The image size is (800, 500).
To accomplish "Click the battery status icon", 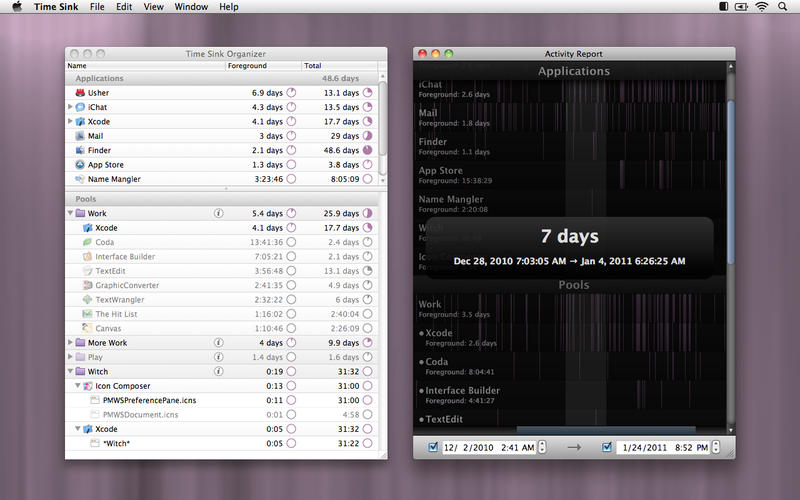I will (x=741, y=7).
